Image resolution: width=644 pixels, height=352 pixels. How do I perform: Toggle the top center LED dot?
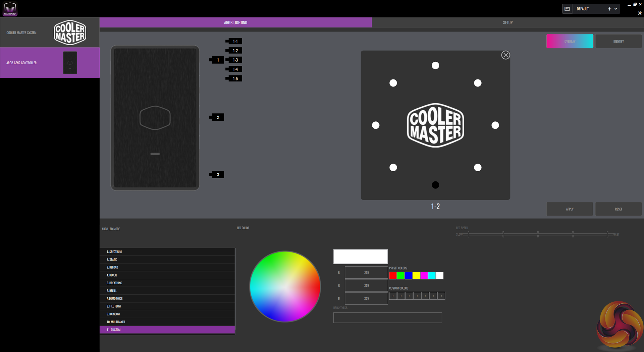point(435,66)
